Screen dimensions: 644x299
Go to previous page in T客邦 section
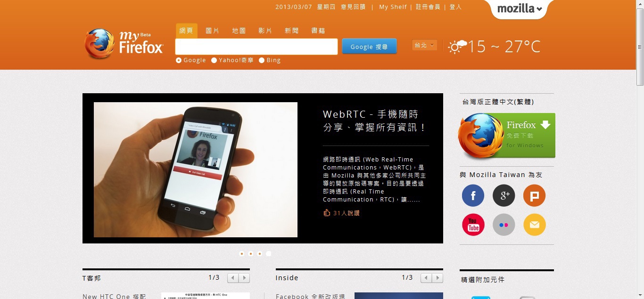(233, 278)
